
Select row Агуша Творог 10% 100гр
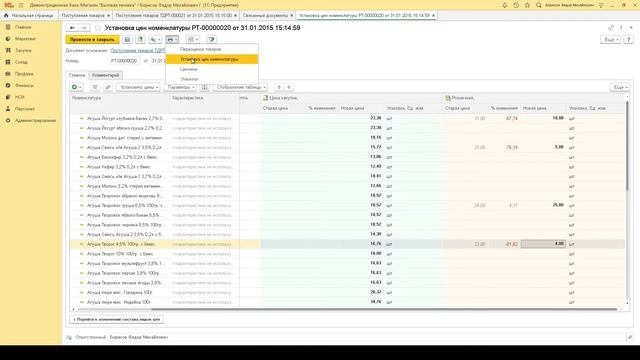(x=120, y=254)
